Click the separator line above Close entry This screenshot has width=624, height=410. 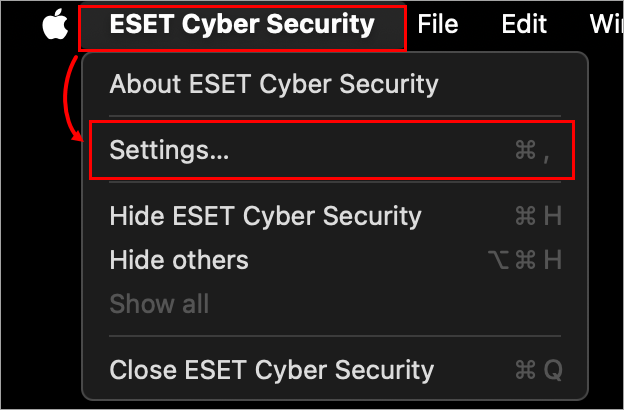(x=331, y=337)
